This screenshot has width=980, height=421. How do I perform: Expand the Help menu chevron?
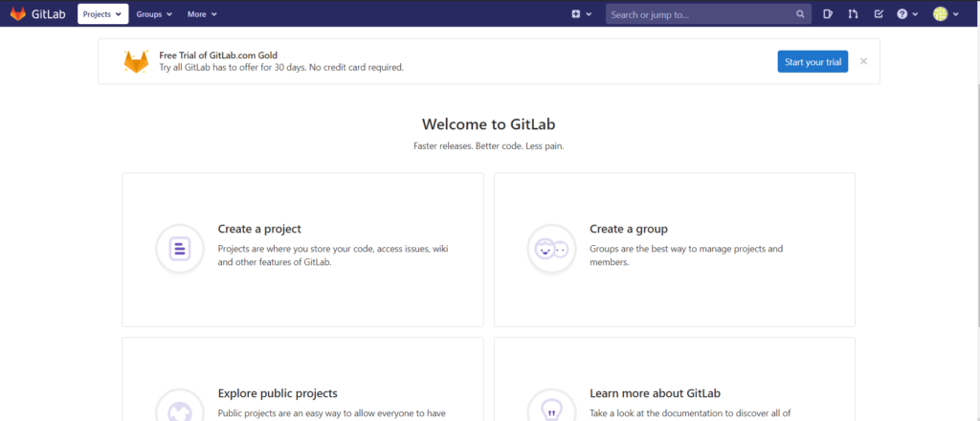click(x=916, y=13)
